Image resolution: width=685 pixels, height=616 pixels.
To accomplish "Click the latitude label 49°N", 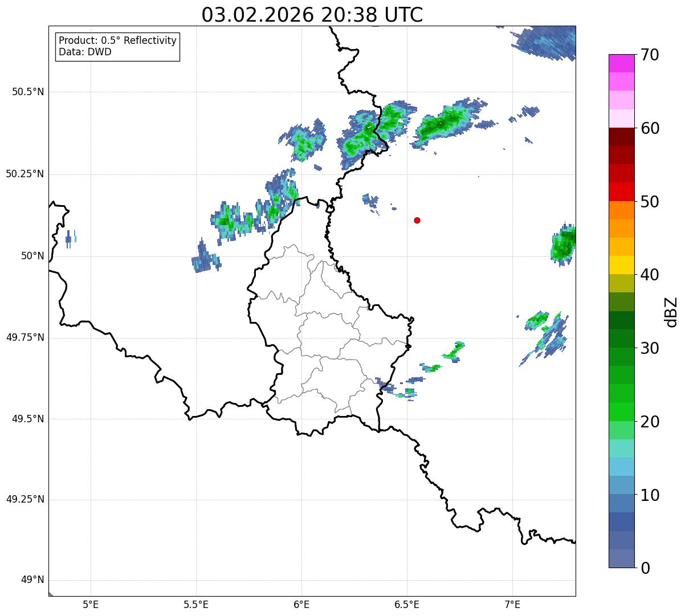I will [32, 580].
